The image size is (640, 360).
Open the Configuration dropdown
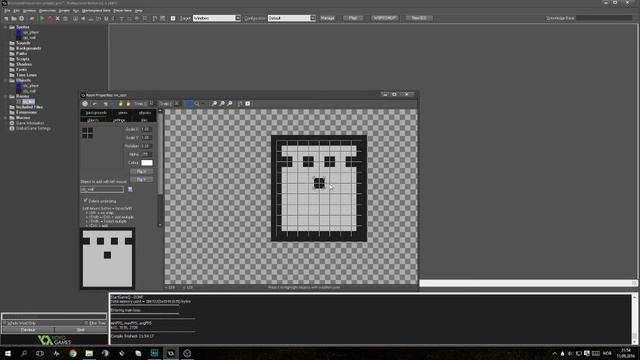click(313, 18)
